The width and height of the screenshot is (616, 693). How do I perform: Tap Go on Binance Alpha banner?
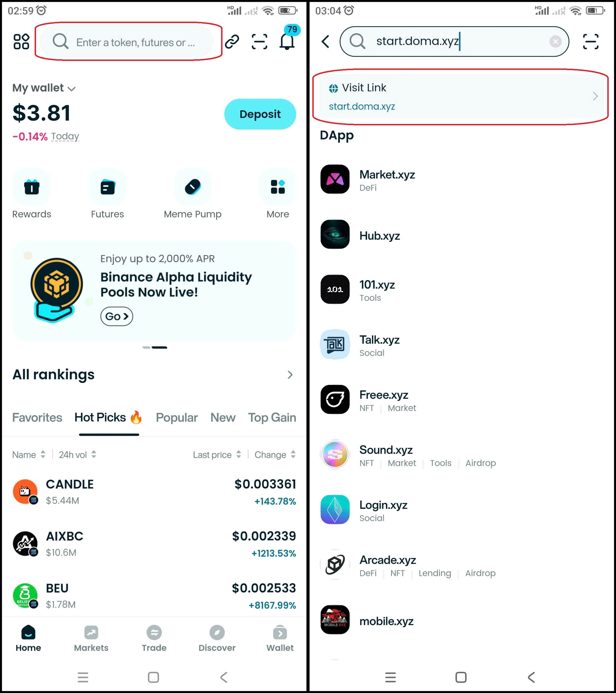point(117,316)
